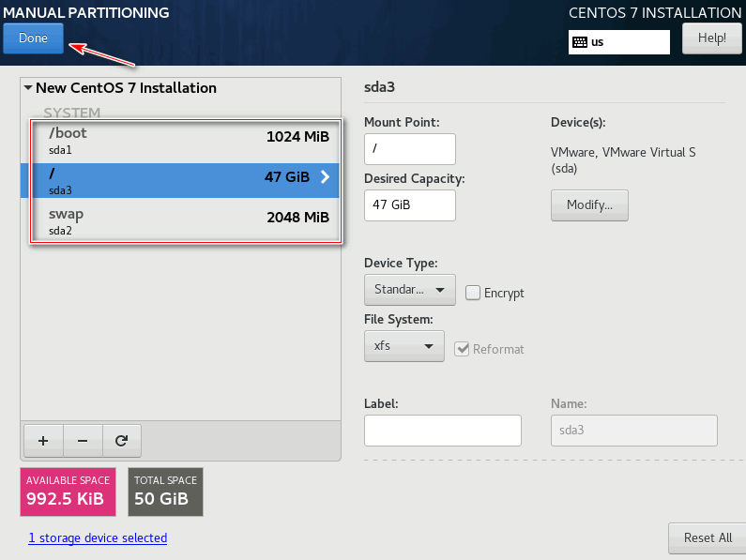Remove selected mount point with minus button

[x=83, y=441]
